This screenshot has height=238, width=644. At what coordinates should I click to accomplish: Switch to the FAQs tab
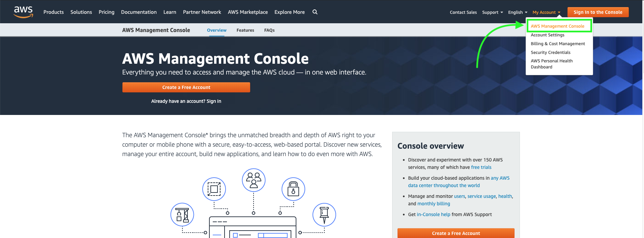[269, 30]
